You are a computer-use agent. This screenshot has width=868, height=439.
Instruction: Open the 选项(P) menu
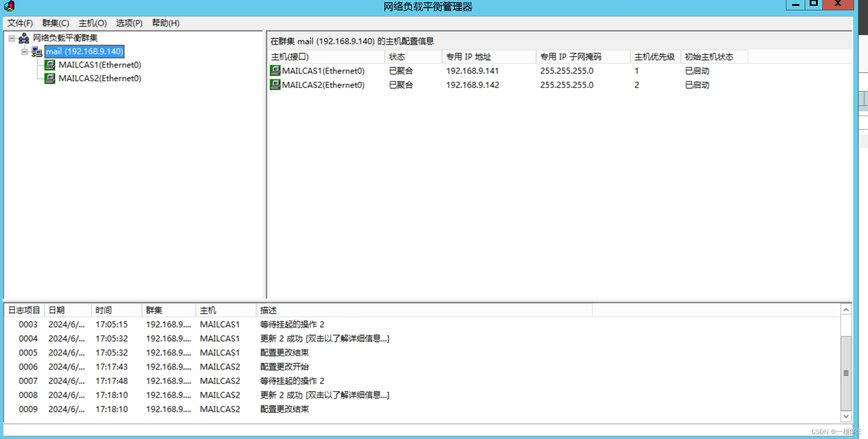pos(129,23)
